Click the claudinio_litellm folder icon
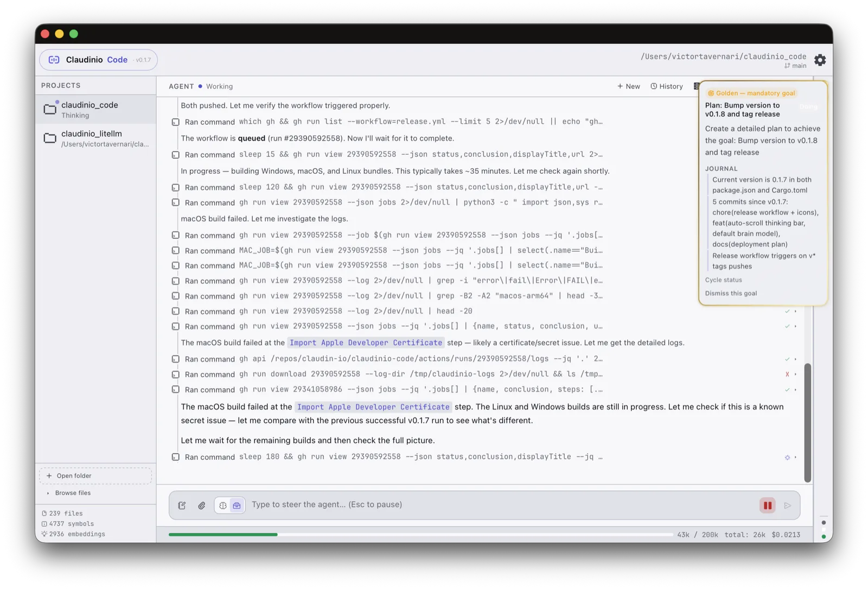The width and height of the screenshot is (868, 589). pyautogui.click(x=50, y=138)
